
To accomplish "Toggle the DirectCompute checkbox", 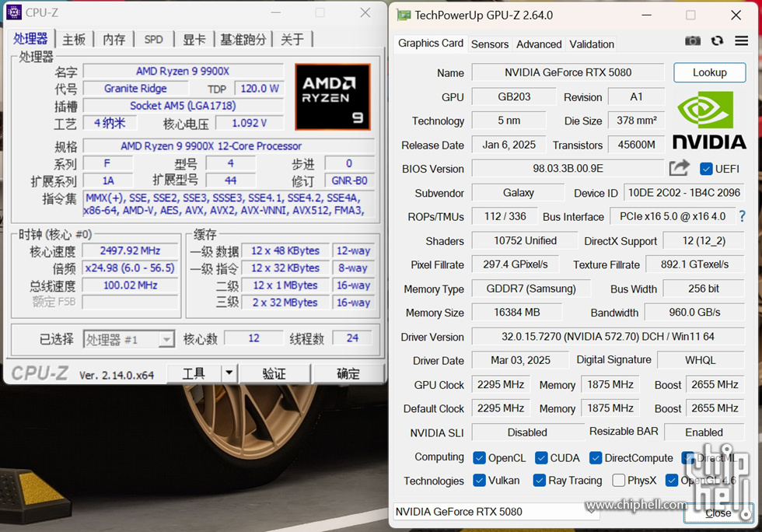I will (596, 457).
